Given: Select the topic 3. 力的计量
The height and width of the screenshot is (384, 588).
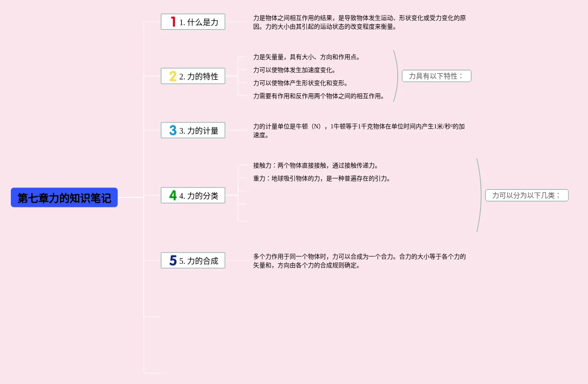Looking at the screenshot, I should 193,130.
